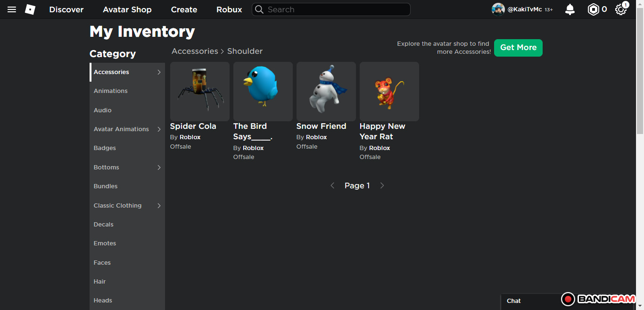Click the Spider Cola thumbnail
The width and height of the screenshot is (644, 310).
[200, 92]
